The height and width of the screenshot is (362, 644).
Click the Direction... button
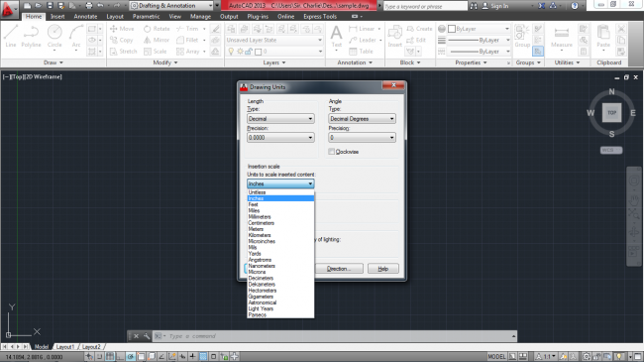click(339, 269)
